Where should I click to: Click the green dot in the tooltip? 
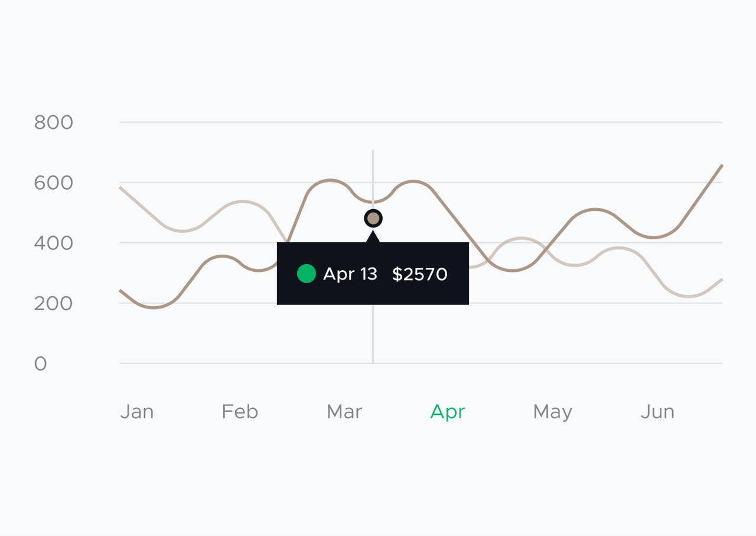click(x=307, y=274)
